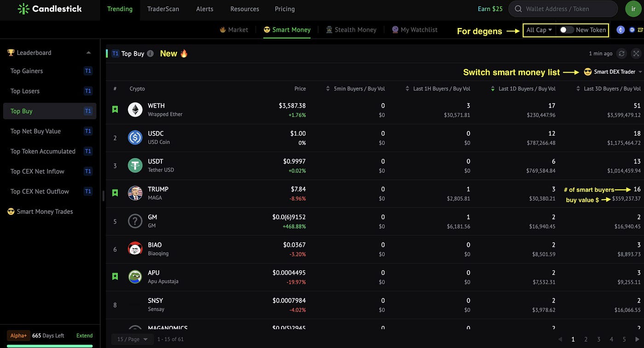Open the Smart DEX Trader list dropdown
This screenshot has width=644, height=348.
point(613,72)
